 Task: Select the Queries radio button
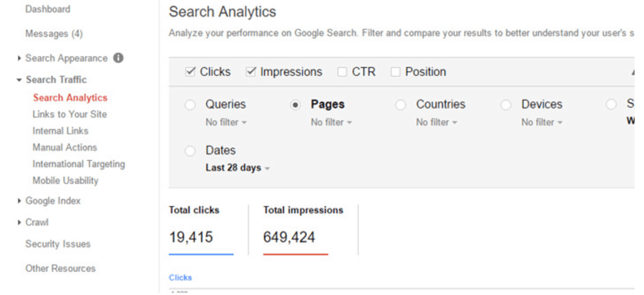click(190, 105)
